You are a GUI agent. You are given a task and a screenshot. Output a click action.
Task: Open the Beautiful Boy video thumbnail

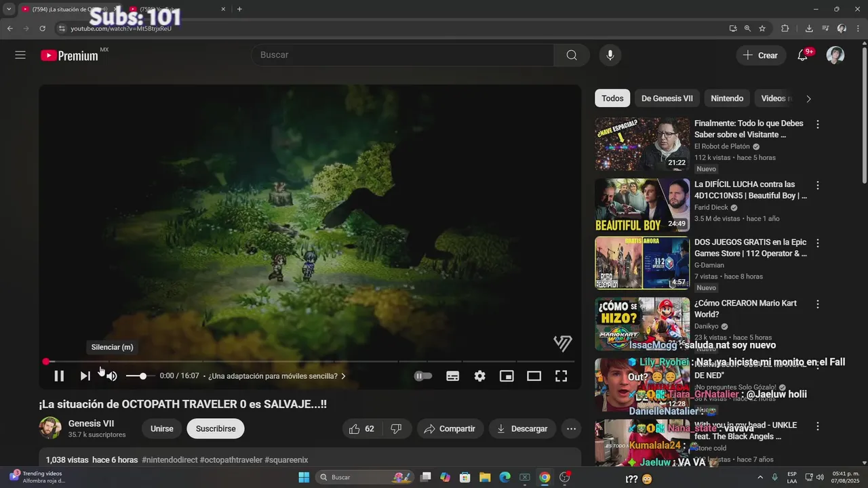642,205
